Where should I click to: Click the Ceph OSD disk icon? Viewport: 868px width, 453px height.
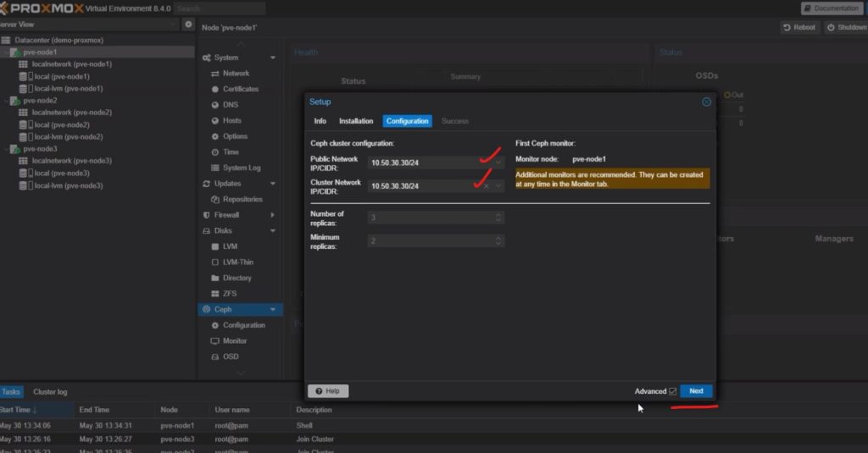pos(214,356)
